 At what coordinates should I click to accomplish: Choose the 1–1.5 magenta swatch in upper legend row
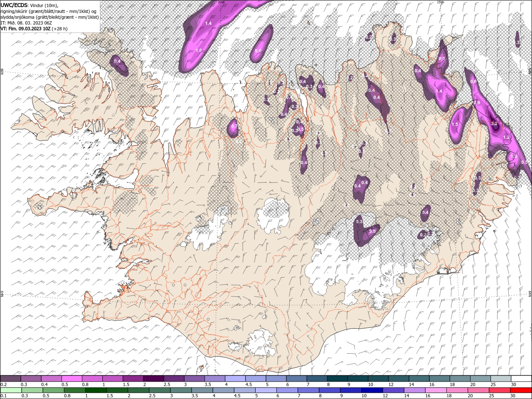[x=113, y=379]
